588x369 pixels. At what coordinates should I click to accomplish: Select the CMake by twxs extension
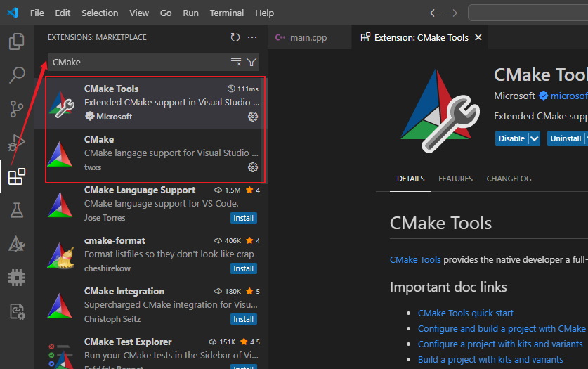pyautogui.click(x=150, y=154)
